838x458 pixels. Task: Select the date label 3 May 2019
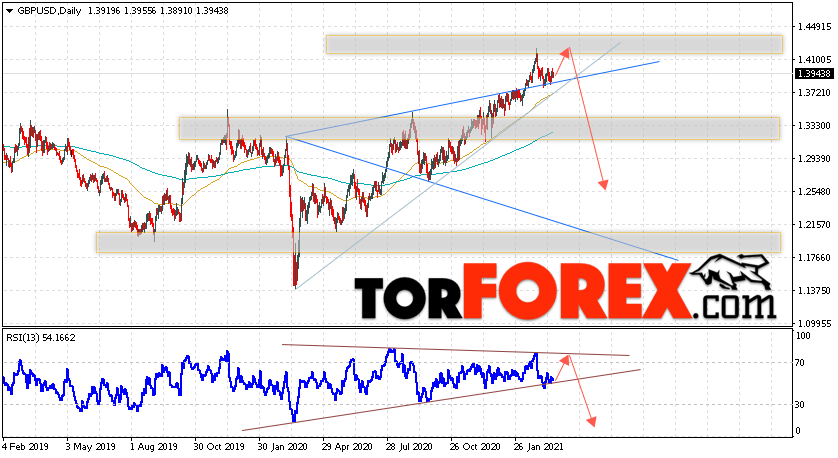pos(89,447)
